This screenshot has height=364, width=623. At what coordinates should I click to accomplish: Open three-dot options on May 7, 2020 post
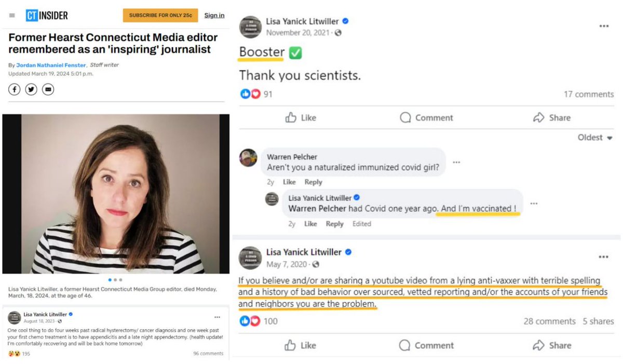click(x=603, y=257)
